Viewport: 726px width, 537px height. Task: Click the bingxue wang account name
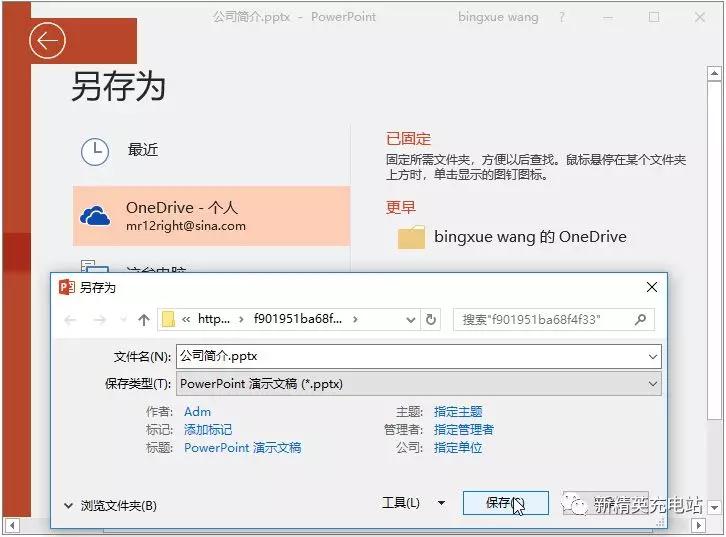(x=498, y=18)
